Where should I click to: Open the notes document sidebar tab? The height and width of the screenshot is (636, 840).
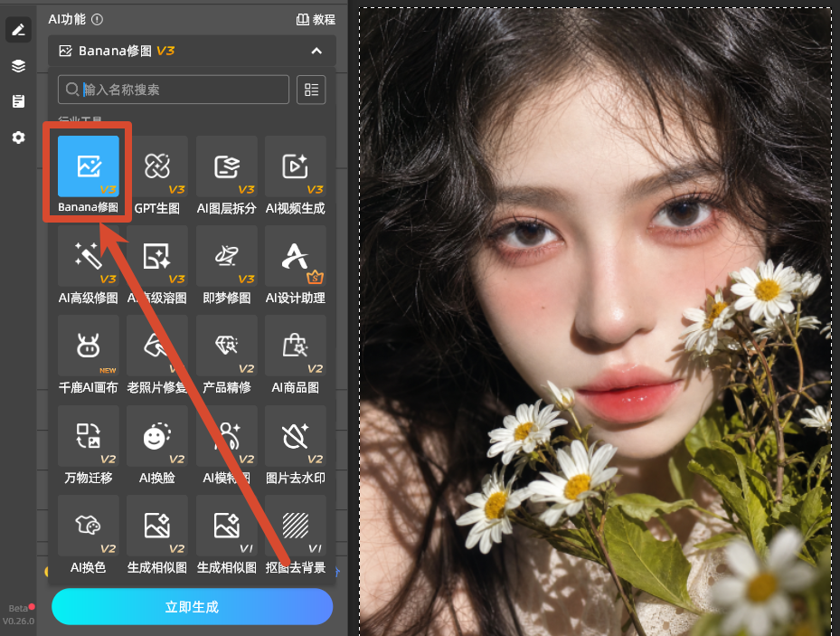pyautogui.click(x=18, y=101)
